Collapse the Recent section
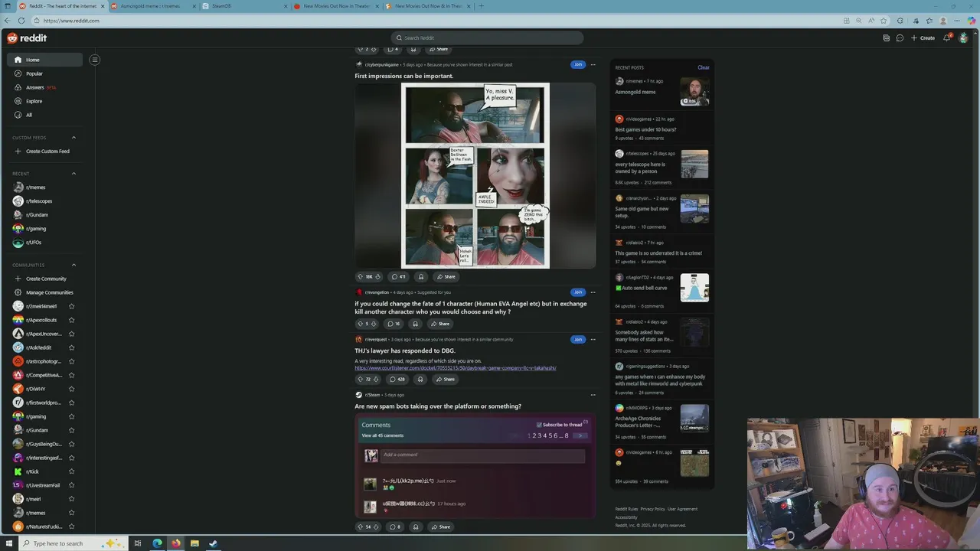Screen dimensions: 980x551 coord(73,174)
